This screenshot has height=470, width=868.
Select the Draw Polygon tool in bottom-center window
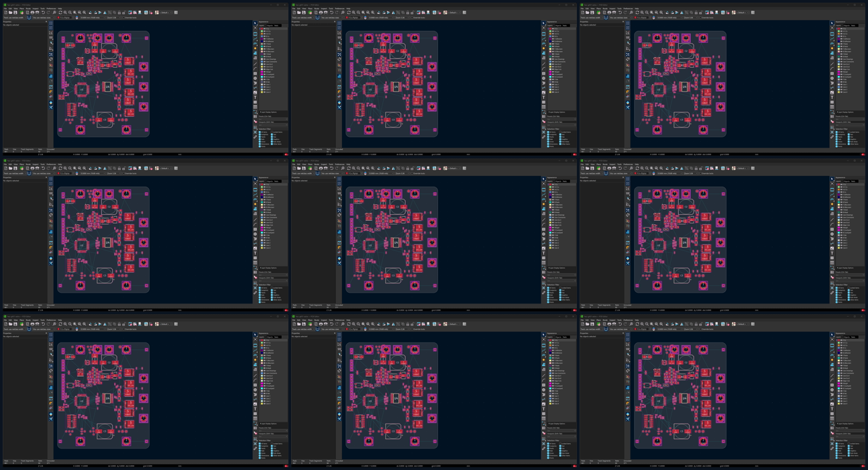[543, 394]
